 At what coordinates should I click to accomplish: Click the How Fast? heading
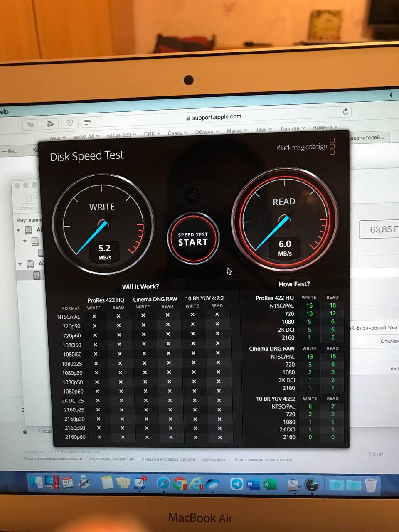click(294, 284)
